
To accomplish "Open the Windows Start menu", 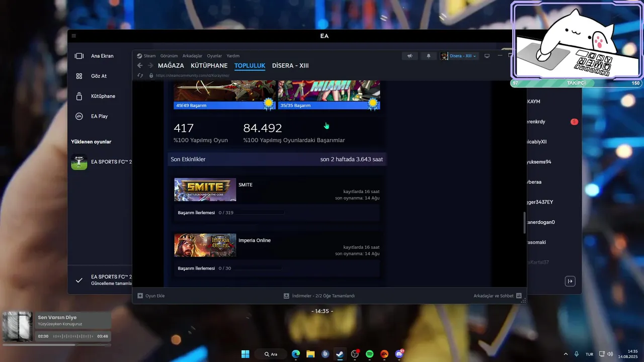I will pos(245,354).
